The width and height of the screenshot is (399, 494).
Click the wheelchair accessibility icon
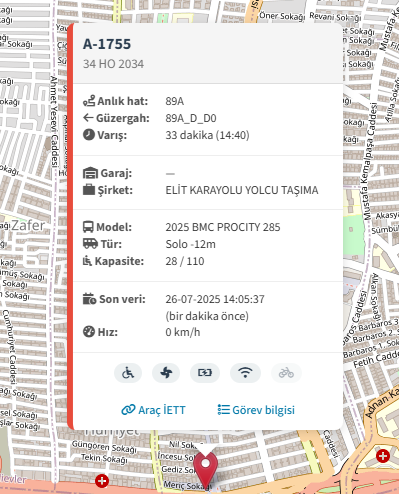128,373
